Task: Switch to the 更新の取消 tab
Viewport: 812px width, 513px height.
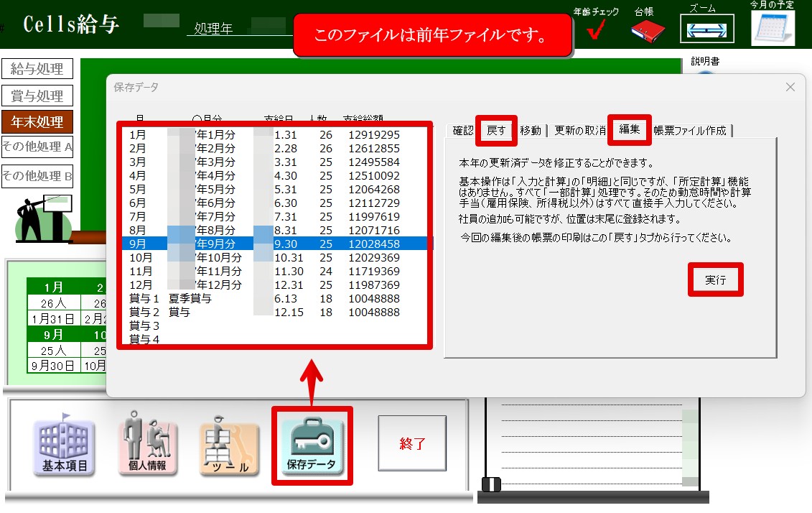Action: (x=579, y=131)
